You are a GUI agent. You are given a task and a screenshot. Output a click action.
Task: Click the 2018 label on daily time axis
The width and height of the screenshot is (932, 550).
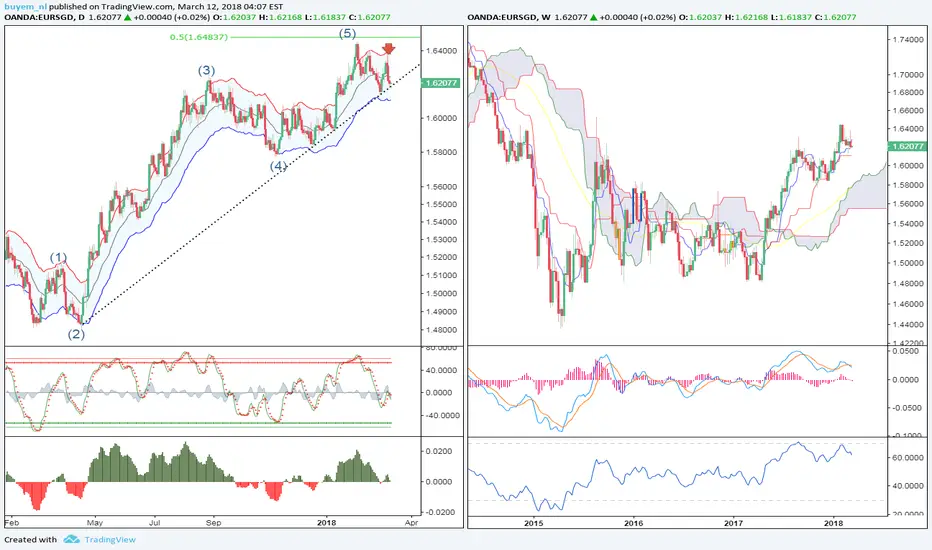(326, 523)
